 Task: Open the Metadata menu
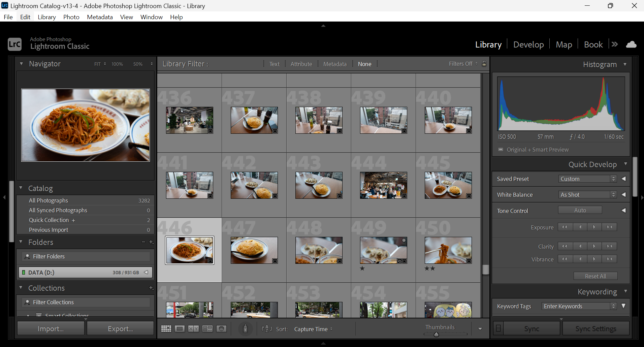pos(100,17)
